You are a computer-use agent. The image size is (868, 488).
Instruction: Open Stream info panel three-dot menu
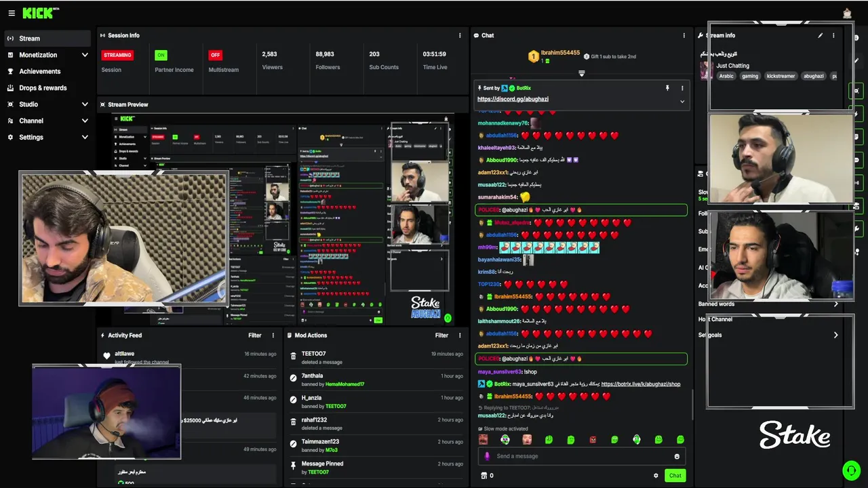833,35
